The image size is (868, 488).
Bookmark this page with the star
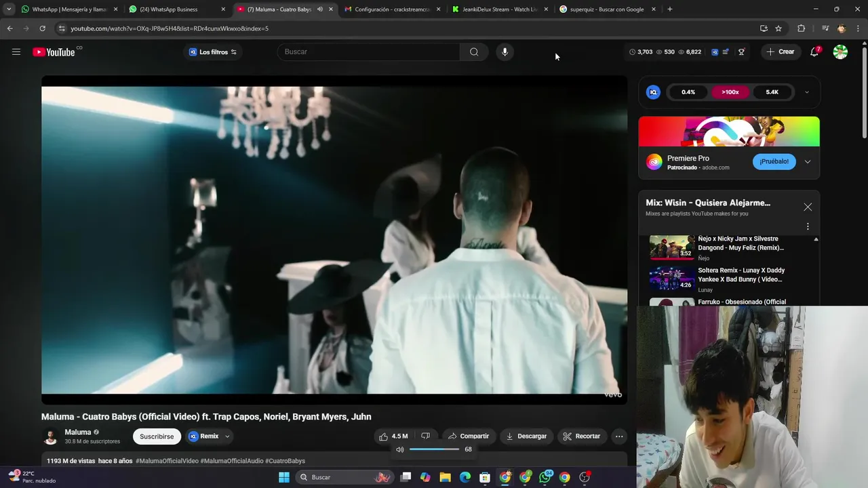click(778, 28)
